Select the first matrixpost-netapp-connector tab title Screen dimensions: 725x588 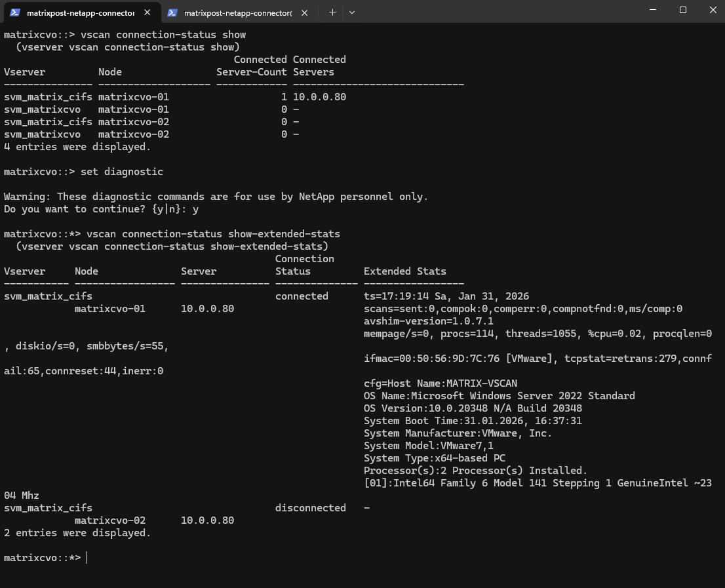click(x=80, y=12)
